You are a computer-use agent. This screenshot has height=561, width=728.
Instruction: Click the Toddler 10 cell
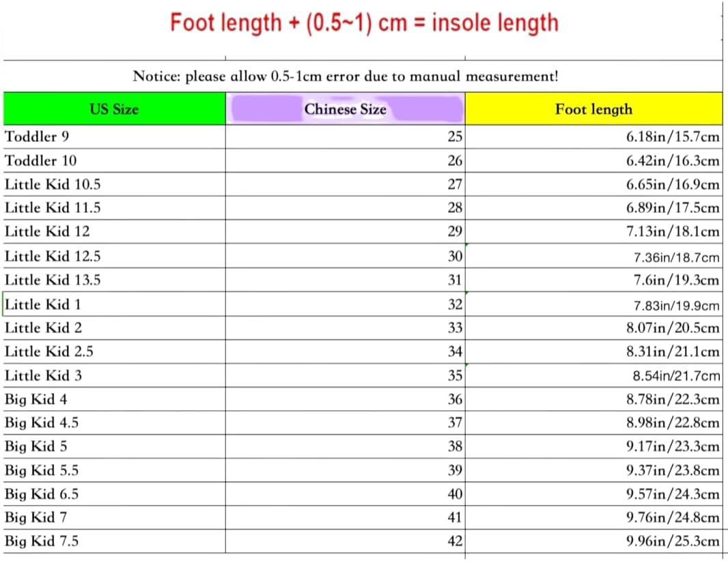coord(114,161)
